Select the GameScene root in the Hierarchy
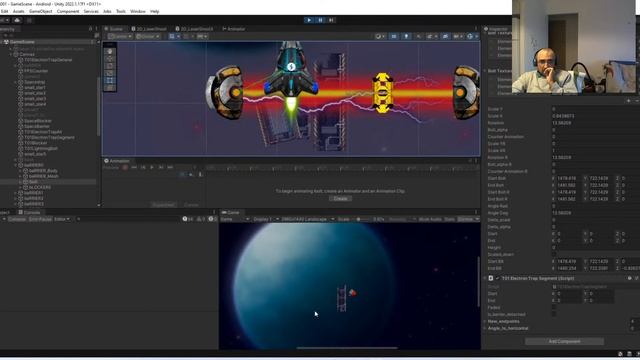 pyautogui.click(x=22, y=42)
